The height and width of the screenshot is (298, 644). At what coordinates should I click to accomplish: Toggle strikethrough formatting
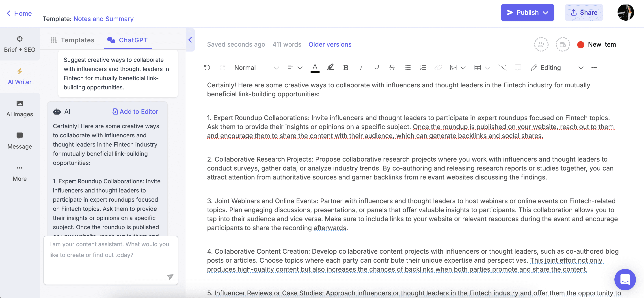coord(392,68)
